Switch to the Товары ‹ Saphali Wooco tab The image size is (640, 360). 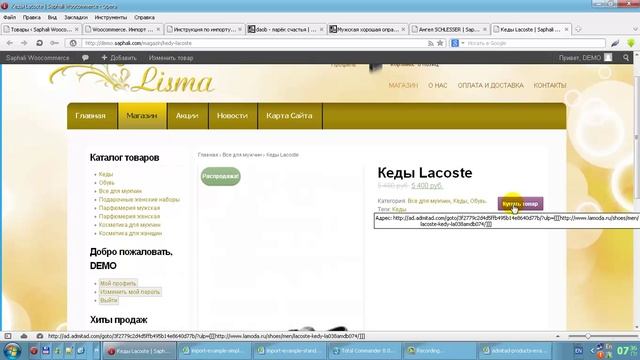point(41,29)
